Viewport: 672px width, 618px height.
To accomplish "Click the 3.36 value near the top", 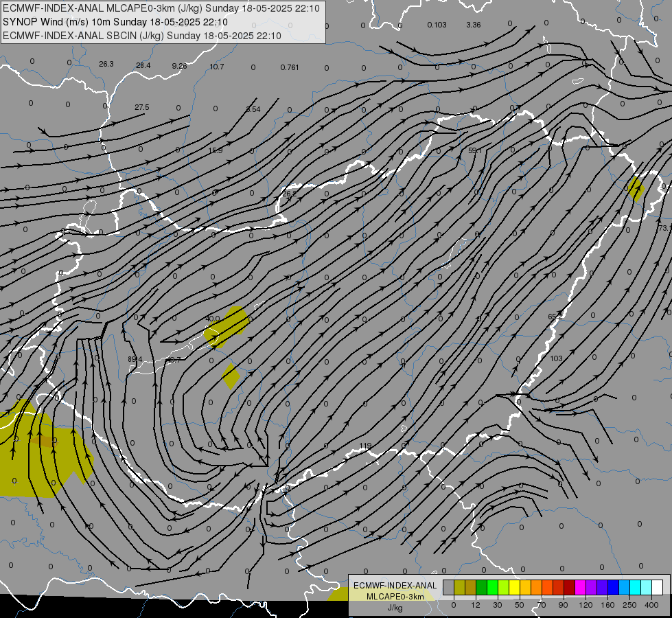I will (x=474, y=25).
